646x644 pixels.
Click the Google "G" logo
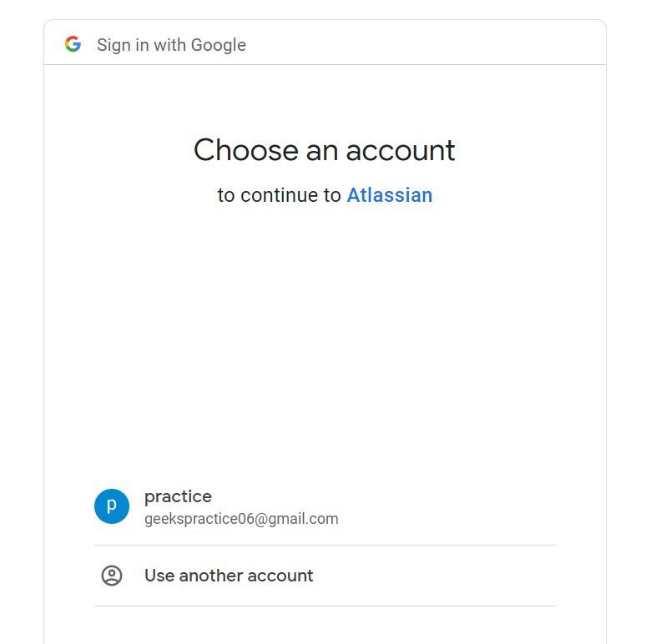tap(73, 44)
